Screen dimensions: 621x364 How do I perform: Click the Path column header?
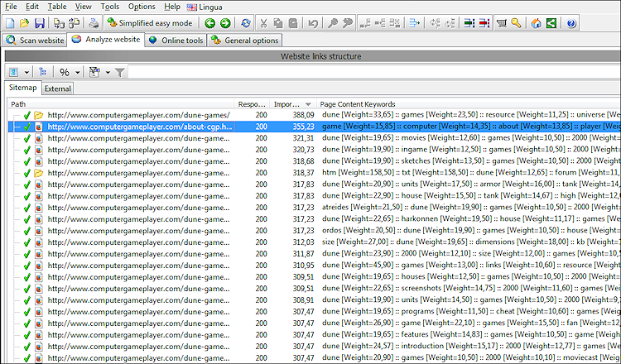pyautogui.click(x=121, y=104)
